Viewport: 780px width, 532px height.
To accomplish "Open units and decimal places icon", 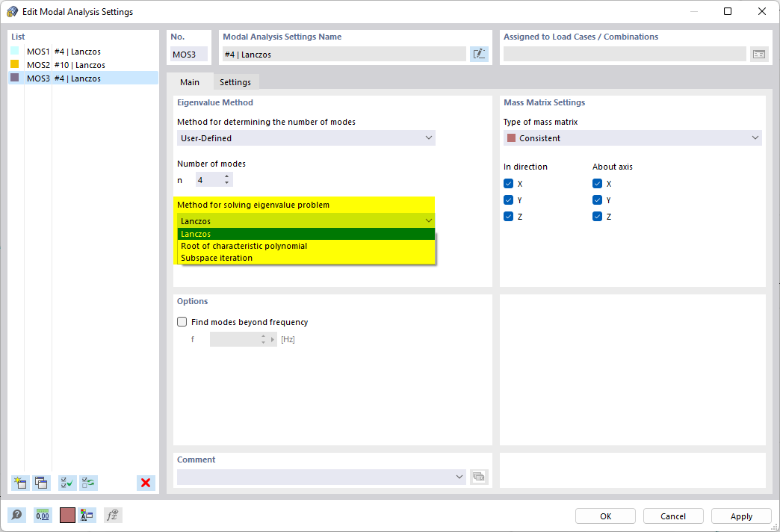I will [43, 515].
